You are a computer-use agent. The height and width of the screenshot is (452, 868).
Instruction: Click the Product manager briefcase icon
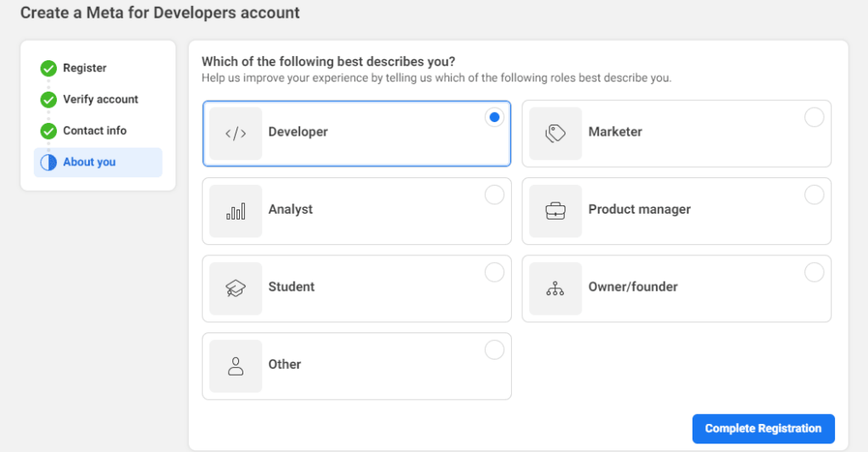coord(555,211)
